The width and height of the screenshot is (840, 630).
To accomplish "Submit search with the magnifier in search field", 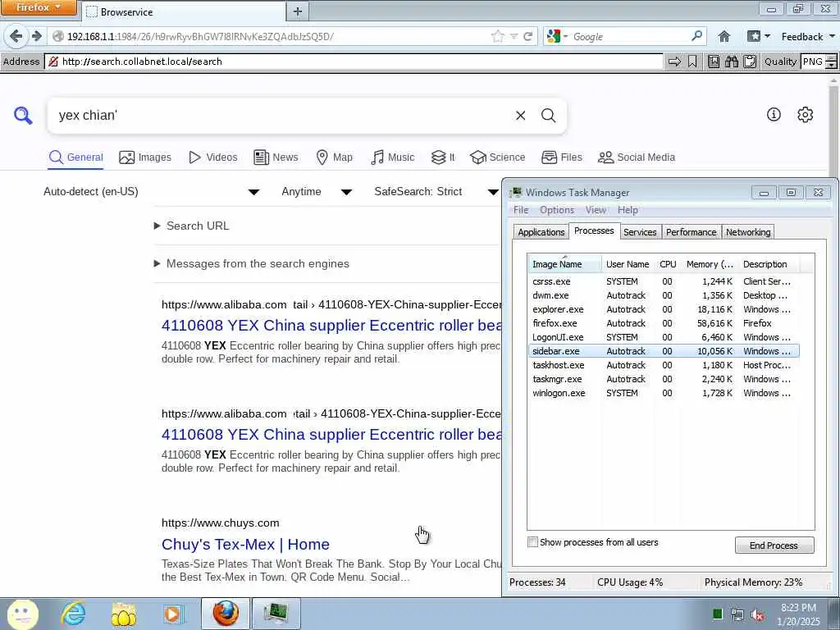I will click(548, 115).
